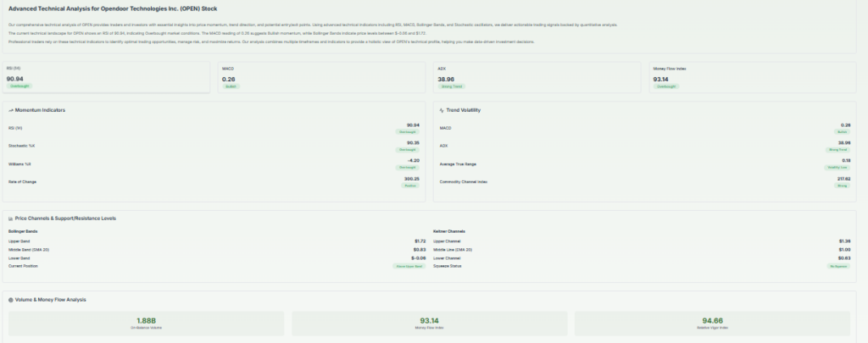
Task: Click the -4.20 Williams %R value
Action: coord(413,161)
